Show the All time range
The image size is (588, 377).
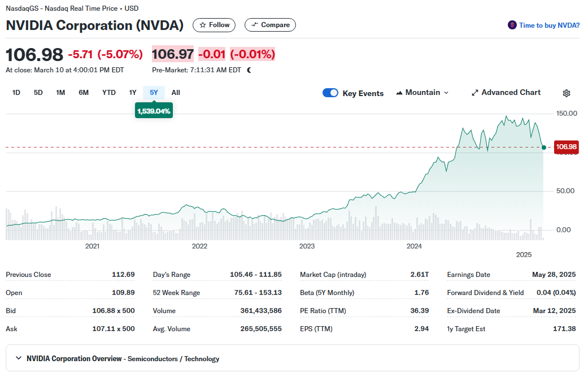(176, 93)
